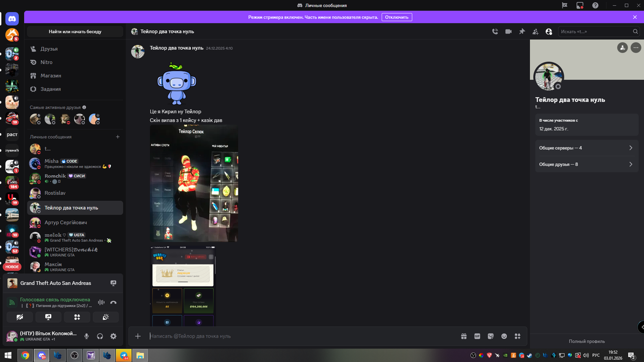Add friends to this DM
The width and height of the screenshot is (644, 362).
click(535, 32)
